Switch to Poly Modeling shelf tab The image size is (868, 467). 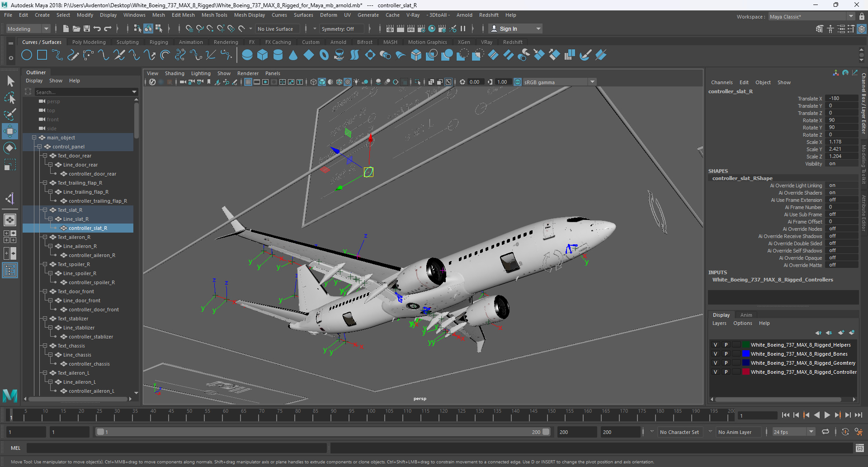pos(89,42)
